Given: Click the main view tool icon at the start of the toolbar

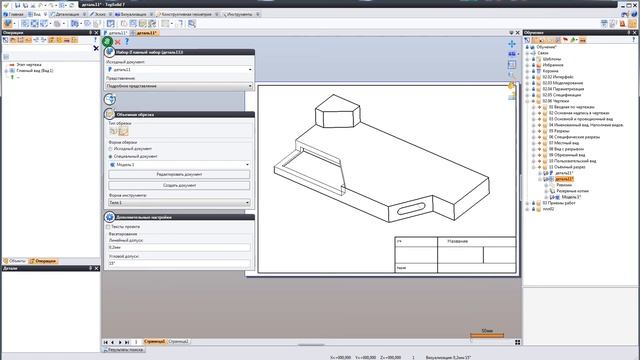Looking at the screenshot, I should [x=7, y=24].
